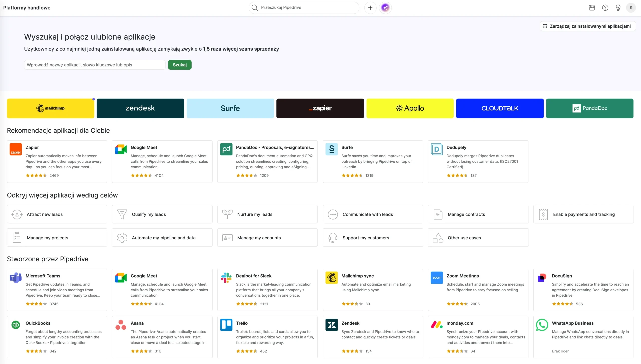Screen dimensions: 641x364
Task: Select the Manage my projects goal
Action: click(57, 238)
